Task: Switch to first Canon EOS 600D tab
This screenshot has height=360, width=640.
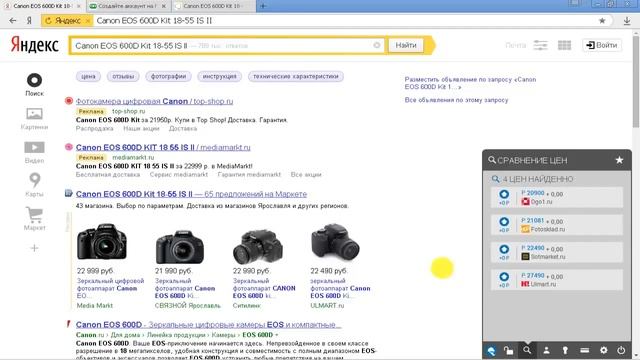Action: click(42, 6)
